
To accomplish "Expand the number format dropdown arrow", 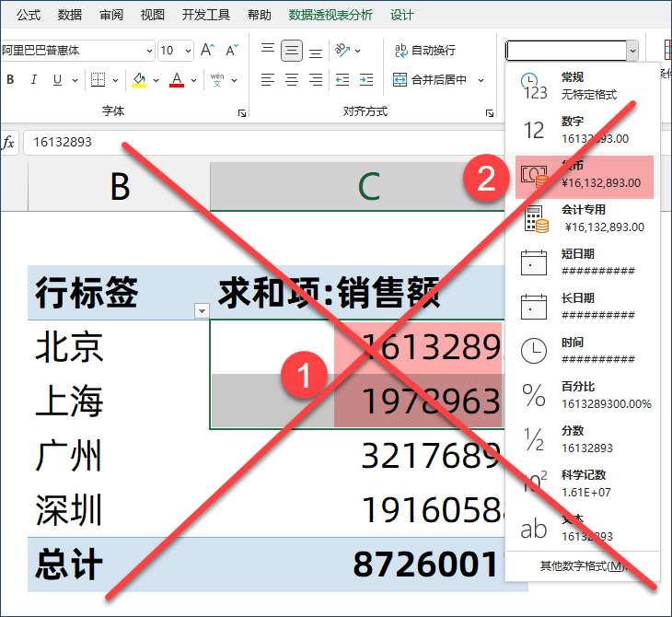I will tap(632, 51).
